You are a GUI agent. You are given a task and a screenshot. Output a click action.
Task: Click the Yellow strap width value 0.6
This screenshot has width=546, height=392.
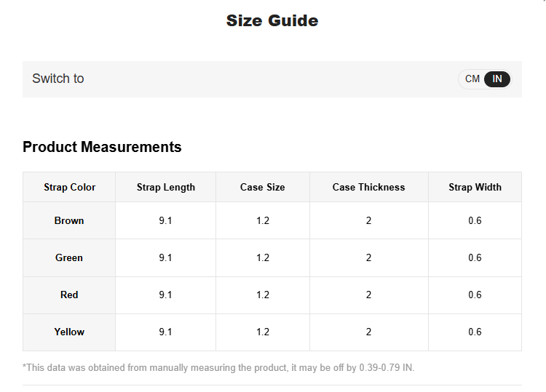[x=475, y=332]
